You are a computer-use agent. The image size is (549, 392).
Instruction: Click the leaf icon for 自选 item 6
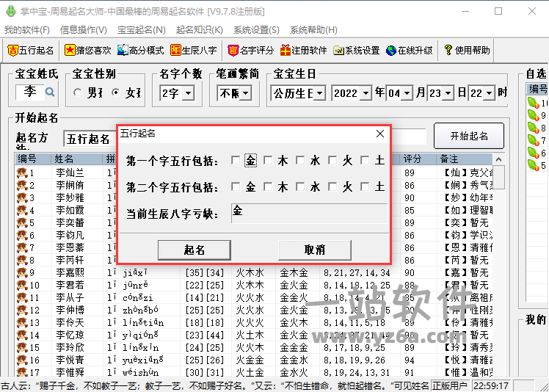click(533, 153)
